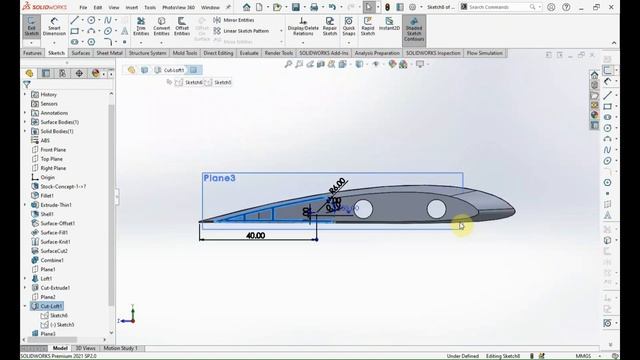Open the Tools menu
The width and height of the screenshot is (640, 360).
150,7
